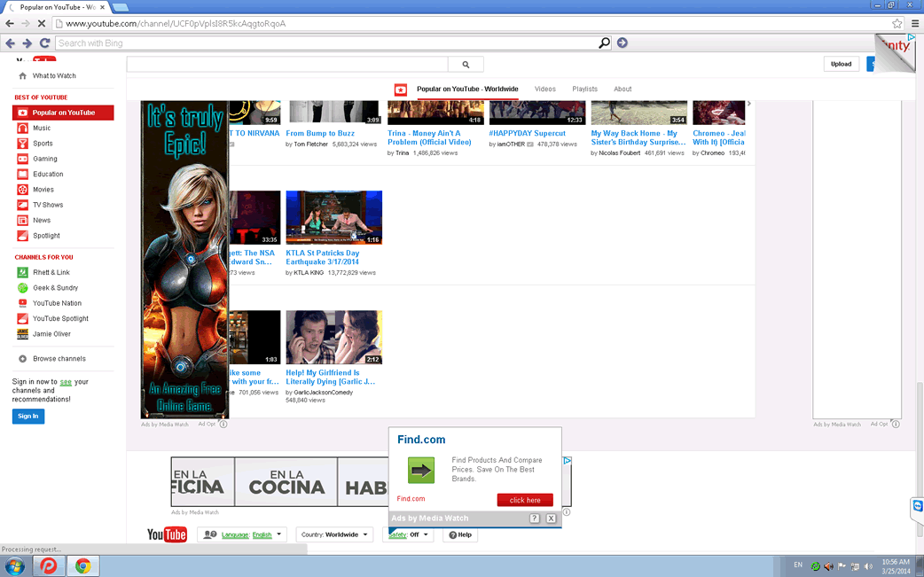Viewport: 924px width, 577px height.
Task: Open the Browse channels link
Action: click(x=59, y=359)
